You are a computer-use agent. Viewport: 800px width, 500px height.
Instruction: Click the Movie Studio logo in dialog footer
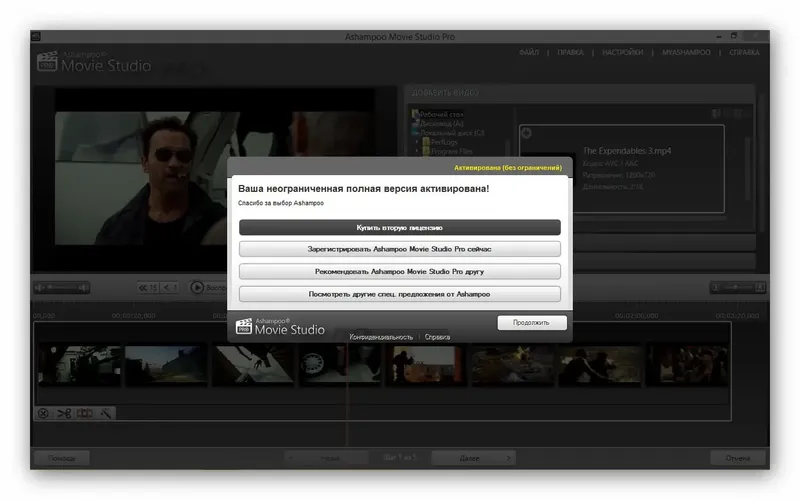coord(280,327)
